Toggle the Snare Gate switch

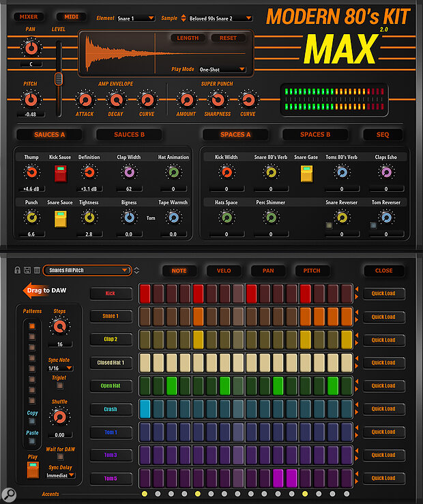pos(307,173)
